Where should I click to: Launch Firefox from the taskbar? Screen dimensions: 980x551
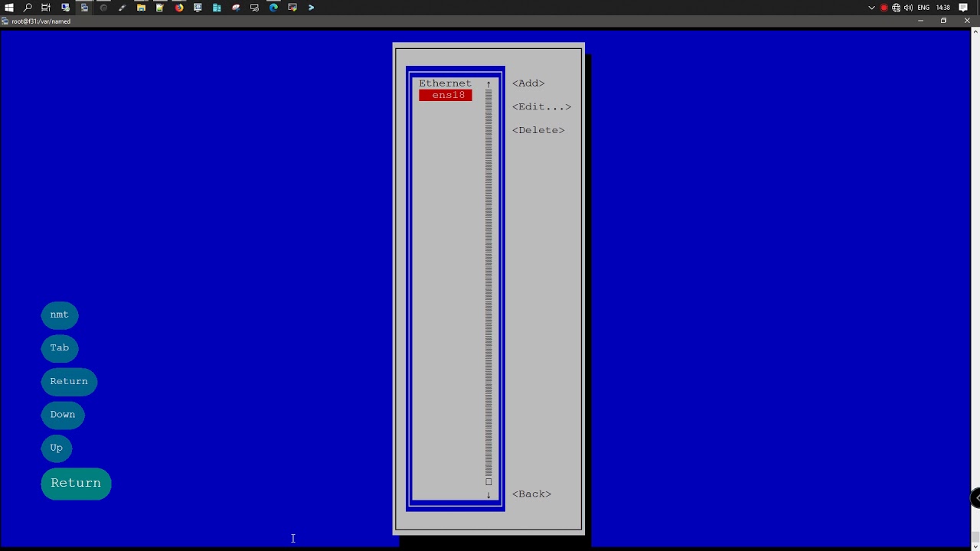coord(179,8)
